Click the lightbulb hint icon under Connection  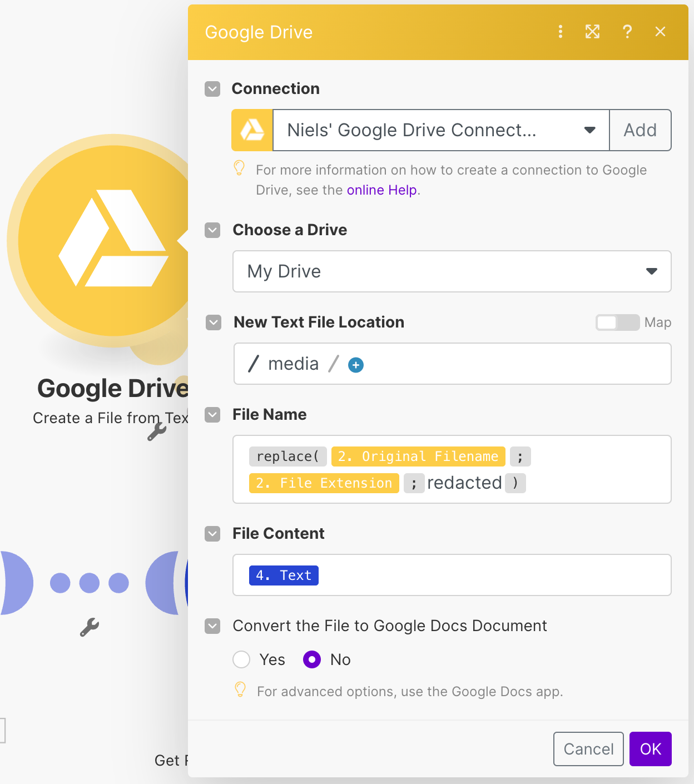click(239, 168)
